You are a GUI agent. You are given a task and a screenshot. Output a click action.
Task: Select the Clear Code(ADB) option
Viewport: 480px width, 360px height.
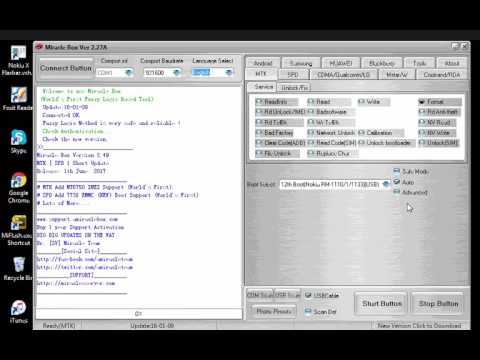[280, 143]
